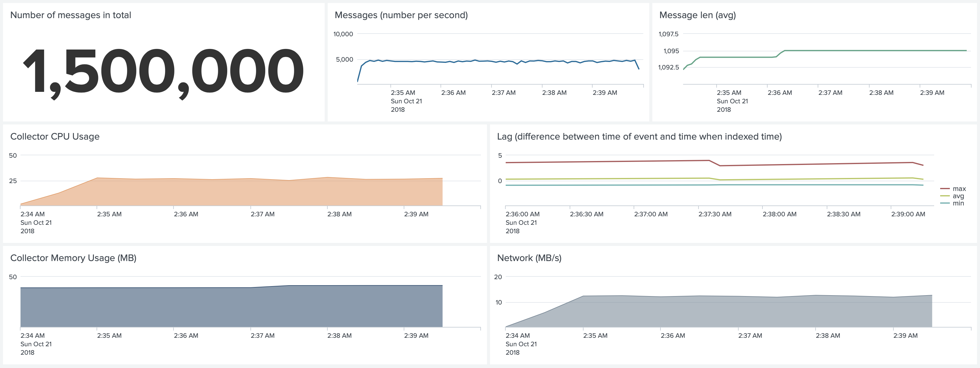This screenshot has width=980, height=368.
Task: Click the green Message len avg line
Action: pyautogui.click(x=875, y=50)
